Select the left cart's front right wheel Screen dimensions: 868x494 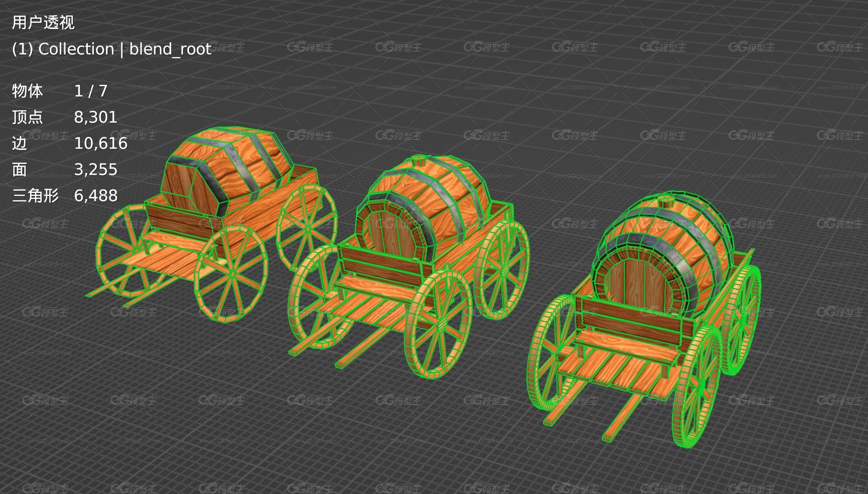click(x=231, y=273)
